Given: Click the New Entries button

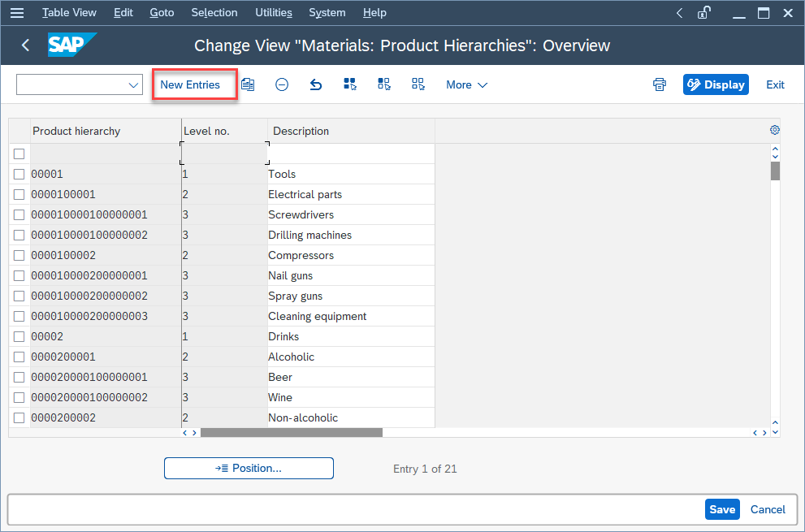Looking at the screenshot, I should point(194,84).
